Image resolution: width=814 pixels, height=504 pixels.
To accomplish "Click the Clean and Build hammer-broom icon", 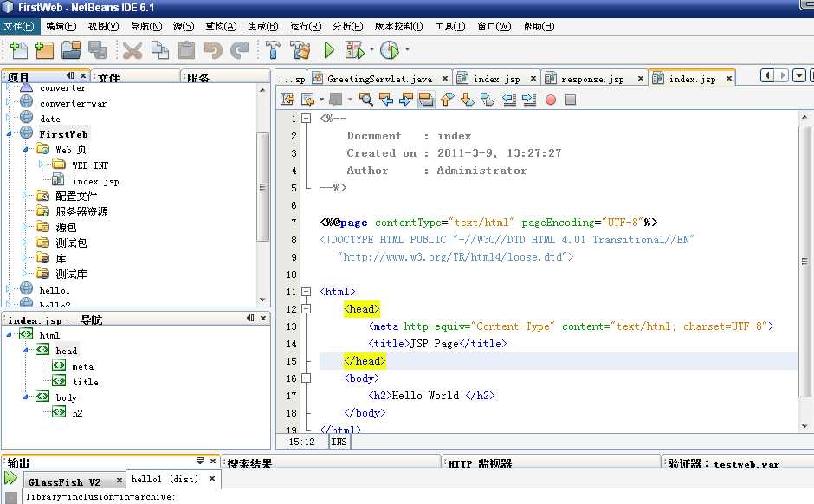I will [300, 50].
